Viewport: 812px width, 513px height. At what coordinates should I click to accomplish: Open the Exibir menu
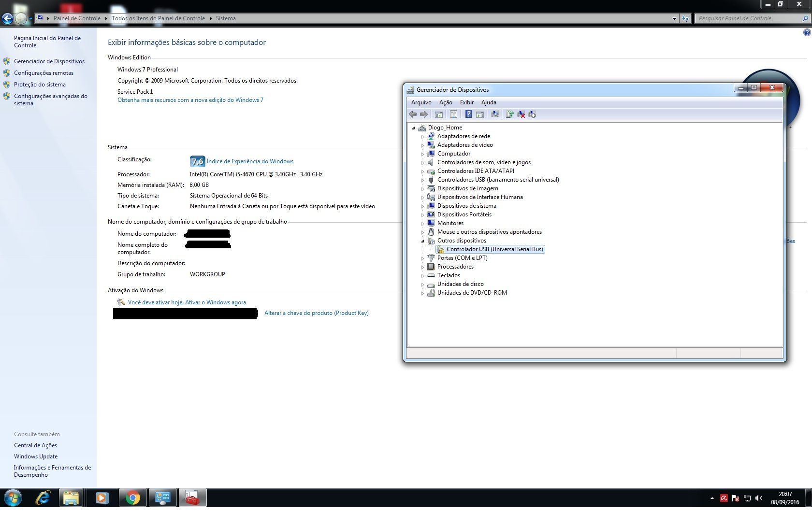point(466,102)
